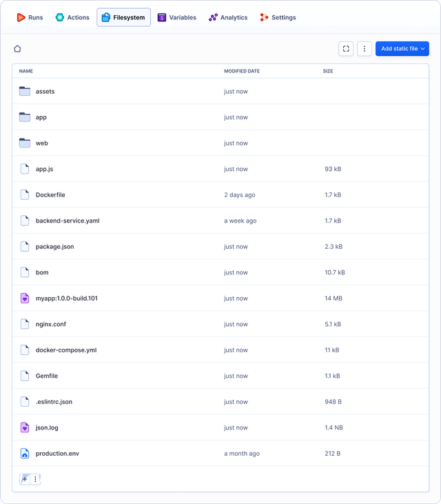Open the Runs tab

pos(30,17)
